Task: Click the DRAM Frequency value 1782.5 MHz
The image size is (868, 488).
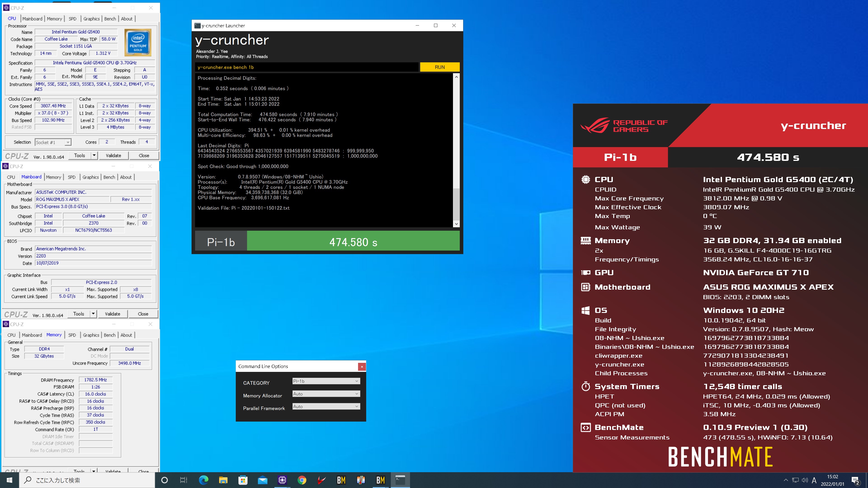Action: [95, 380]
